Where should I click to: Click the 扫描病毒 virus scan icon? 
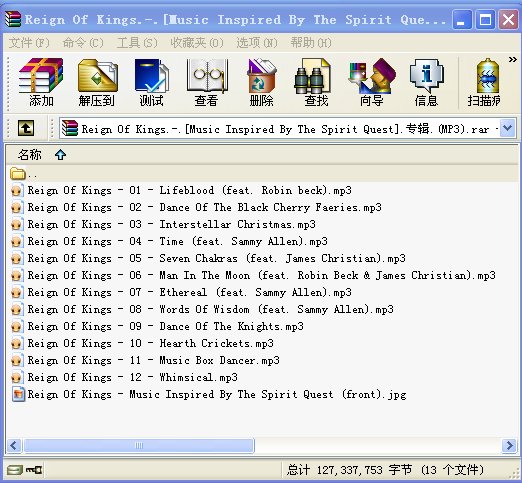(484, 83)
